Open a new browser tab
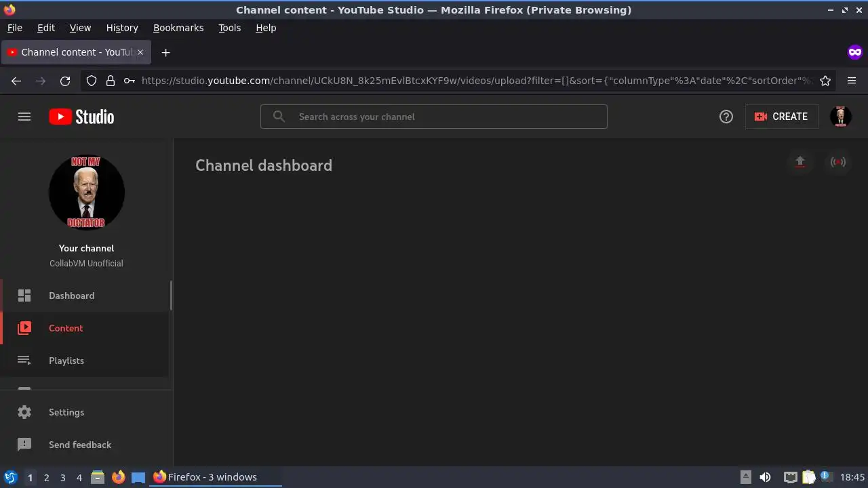 click(x=165, y=52)
